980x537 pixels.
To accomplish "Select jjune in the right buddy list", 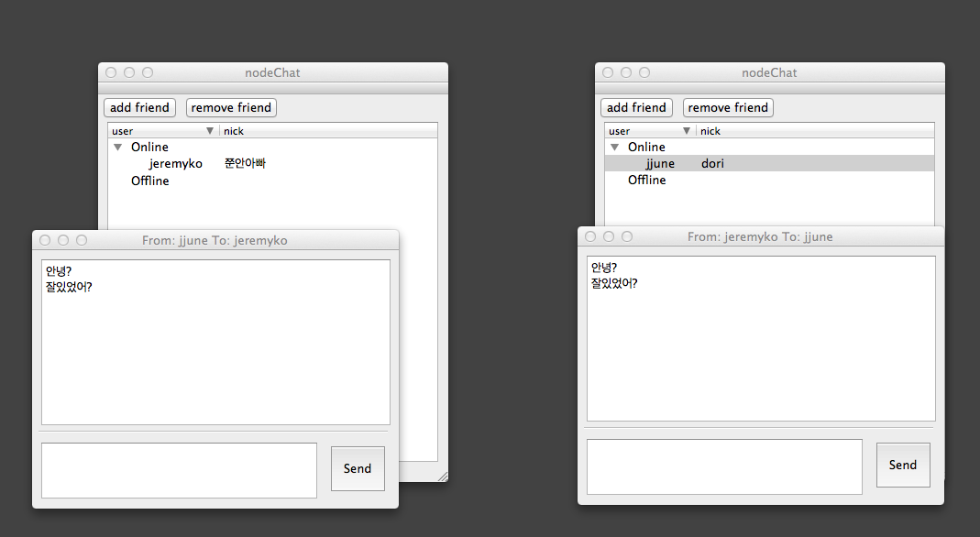I will pyautogui.click(x=660, y=163).
